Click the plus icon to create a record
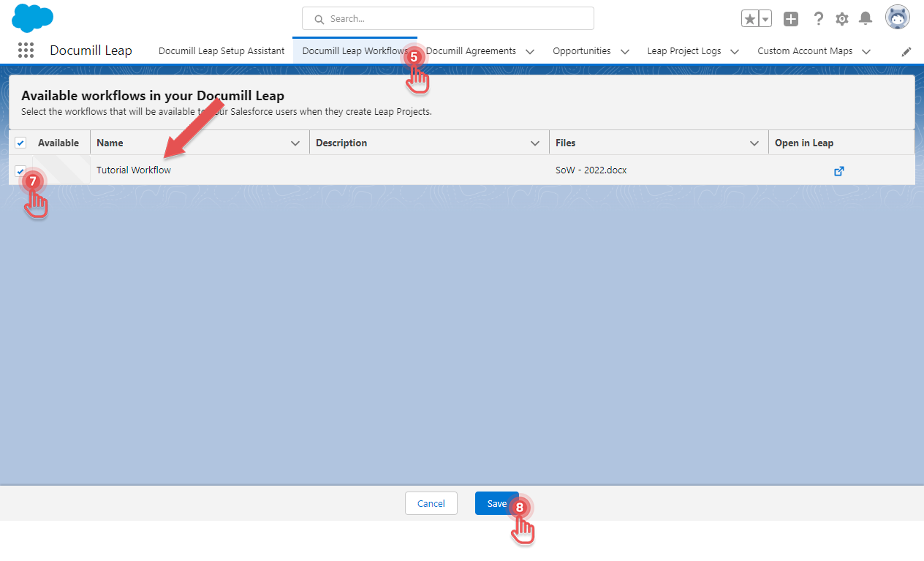Viewport: 924px width, 561px height. pos(790,18)
